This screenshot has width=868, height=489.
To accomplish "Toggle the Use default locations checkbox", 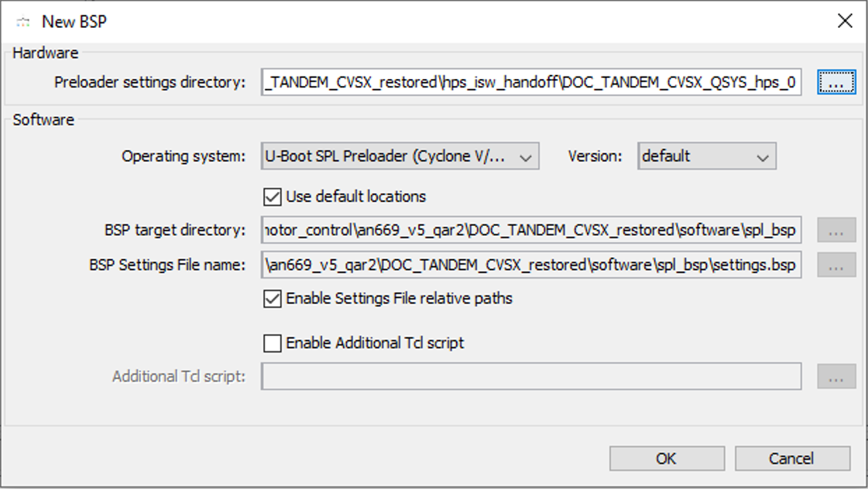I will point(273,197).
